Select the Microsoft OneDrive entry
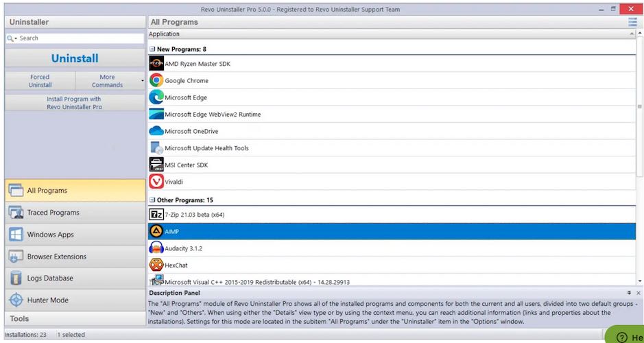 pos(392,131)
